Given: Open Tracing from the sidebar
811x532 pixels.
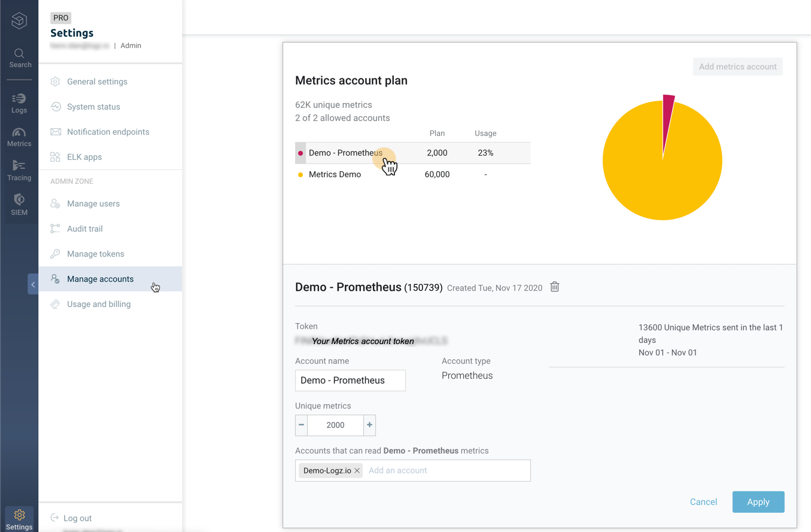Looking at the screenshot, I should tap(19, 171).
